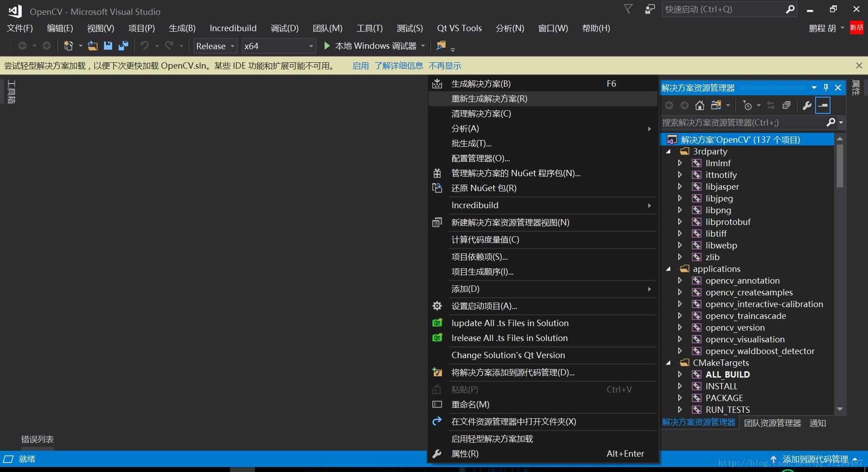Click the Pending Changes Filter clock icon
This screenshot has width=868, height=472.
pyautogui.click(x=747, y=105)
